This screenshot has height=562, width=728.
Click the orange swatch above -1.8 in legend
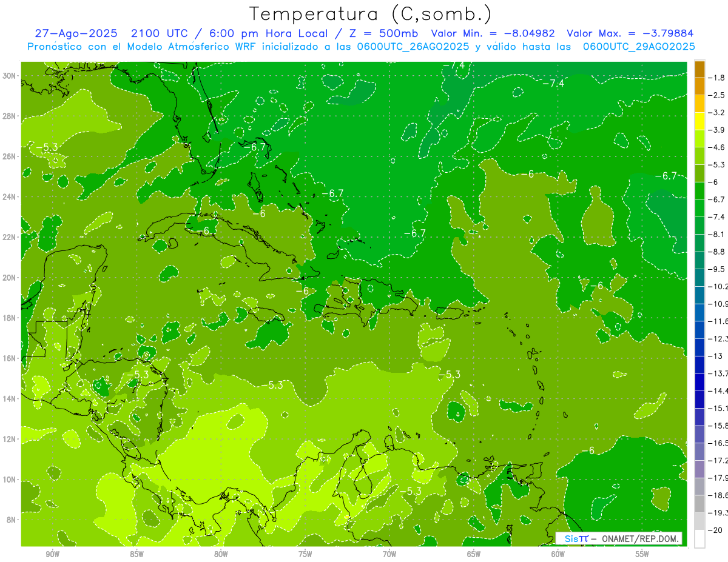699,69
